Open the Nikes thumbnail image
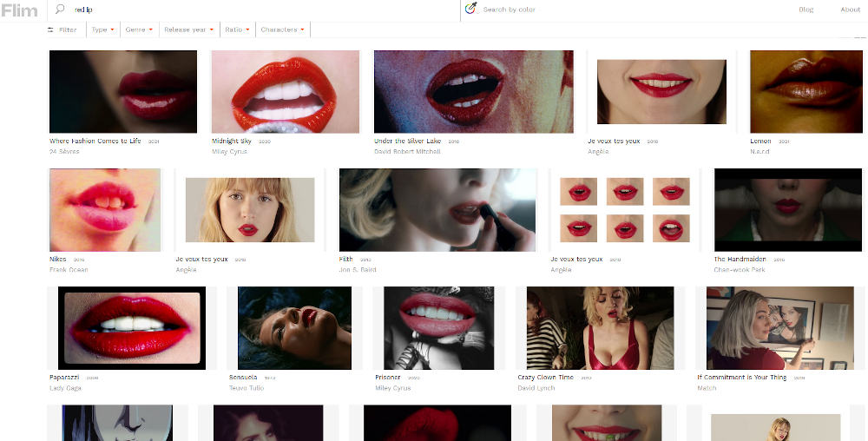868x441 pixels. 105,210
